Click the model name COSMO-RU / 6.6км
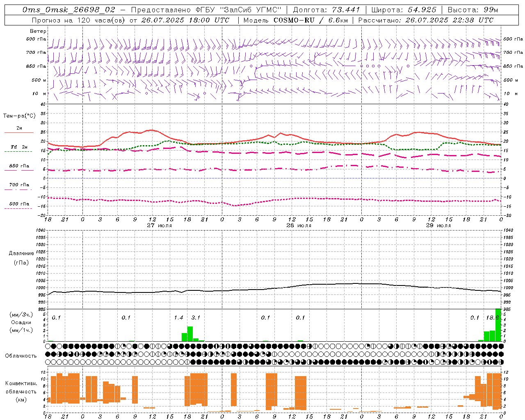 point(310,20)
